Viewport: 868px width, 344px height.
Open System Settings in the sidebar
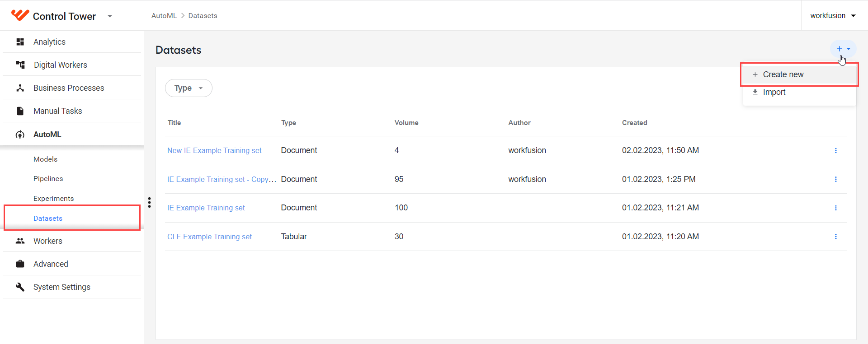(x=72, y=287)
